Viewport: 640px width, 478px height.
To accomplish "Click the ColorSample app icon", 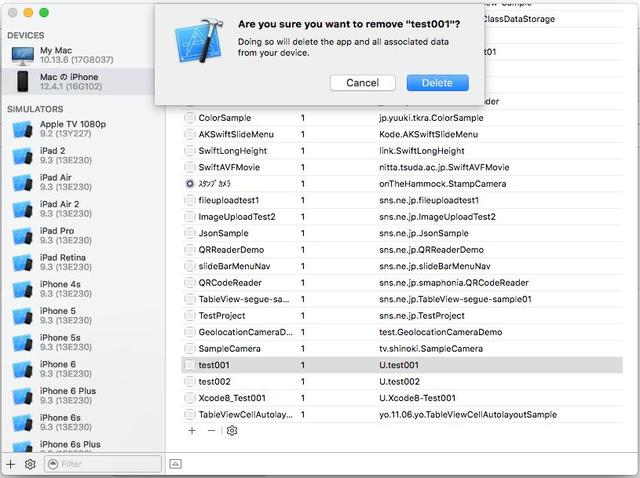I will 190,118.
